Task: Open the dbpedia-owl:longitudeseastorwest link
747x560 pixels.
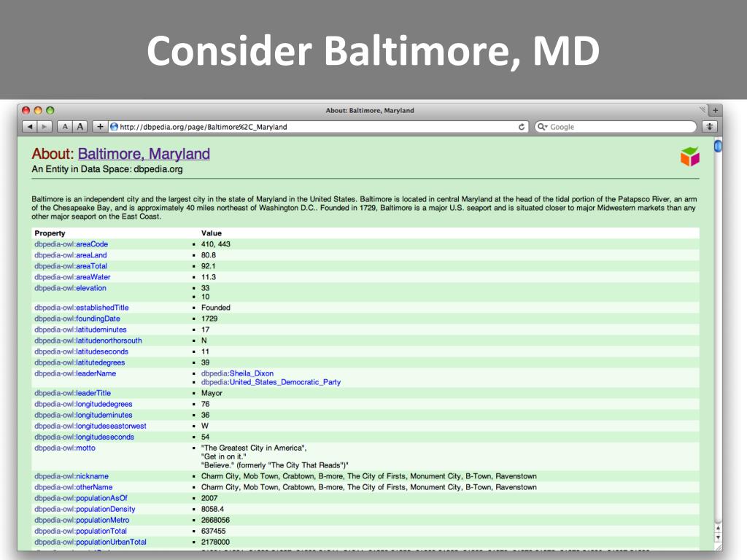Action: [90, 426]
